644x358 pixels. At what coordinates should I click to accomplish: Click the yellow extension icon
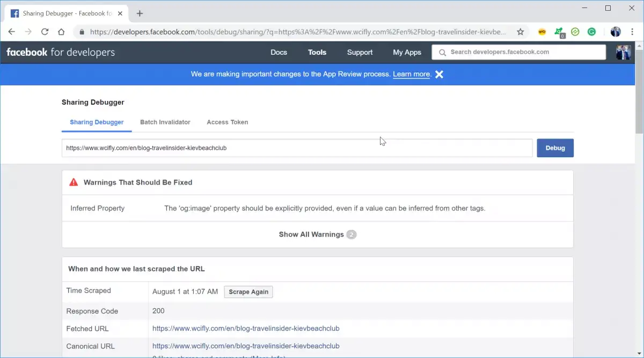pyautogui.click(x=542, y=32)
